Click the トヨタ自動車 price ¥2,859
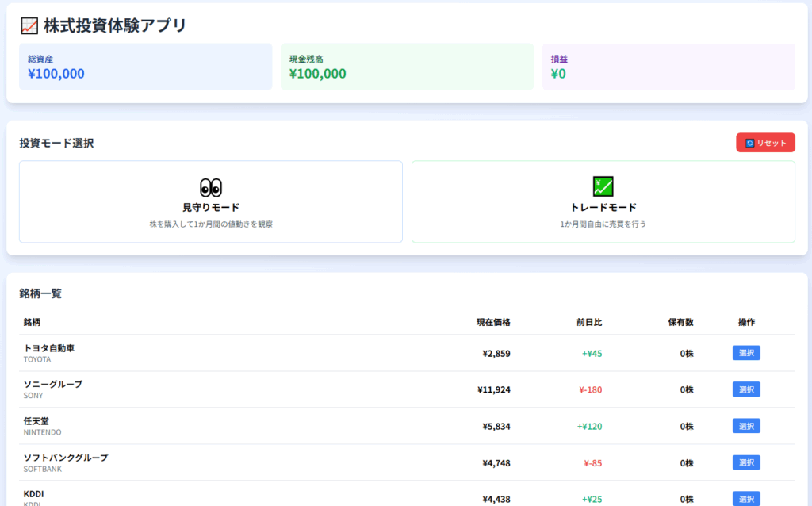Image resolution: width=812 pixels, height=506 pixels. pos(496,354)
